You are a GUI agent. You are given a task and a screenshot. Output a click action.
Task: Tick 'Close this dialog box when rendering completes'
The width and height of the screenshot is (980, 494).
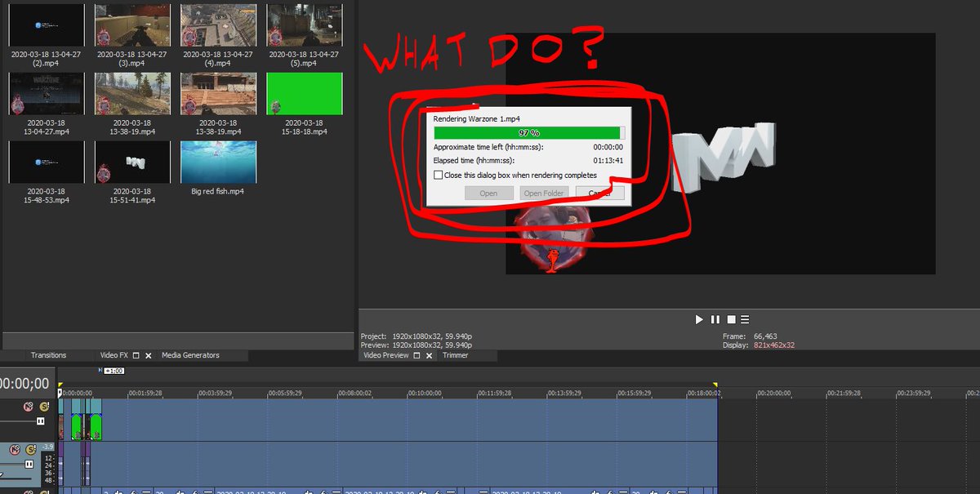pyautogui.click(x=439, y=175)
